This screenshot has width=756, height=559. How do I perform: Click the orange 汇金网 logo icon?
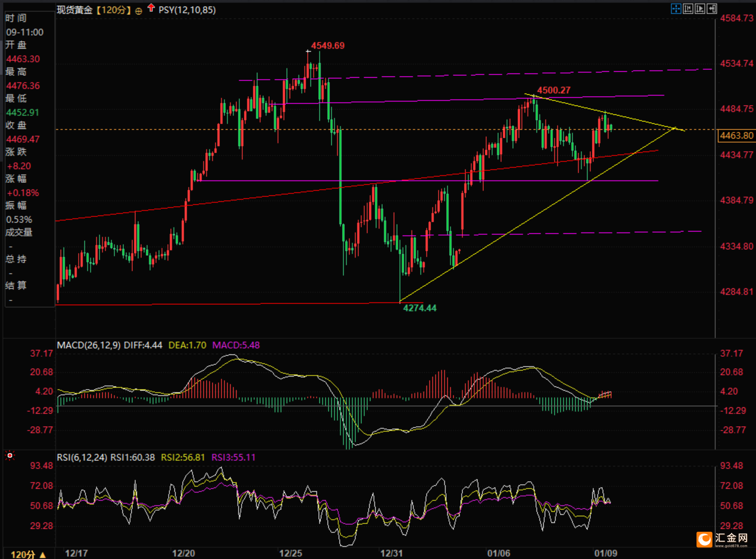point(704,539)
